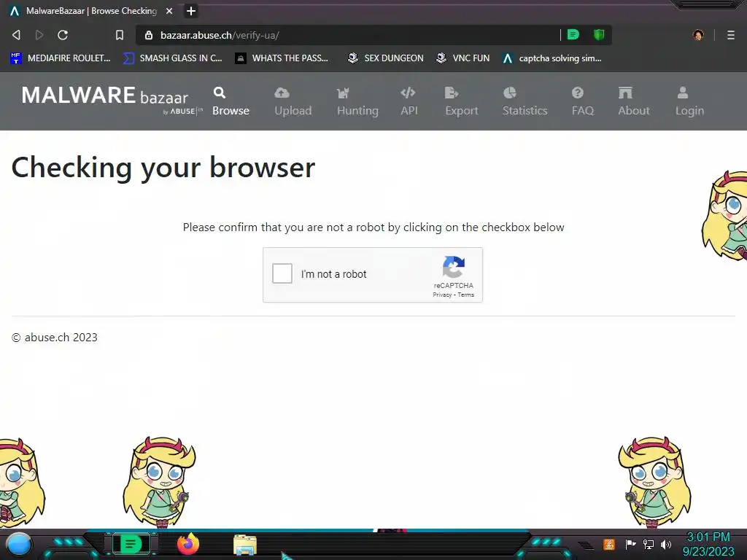Open the API page
The width and height of the screenshot is (747, 560).
point(409,101)
